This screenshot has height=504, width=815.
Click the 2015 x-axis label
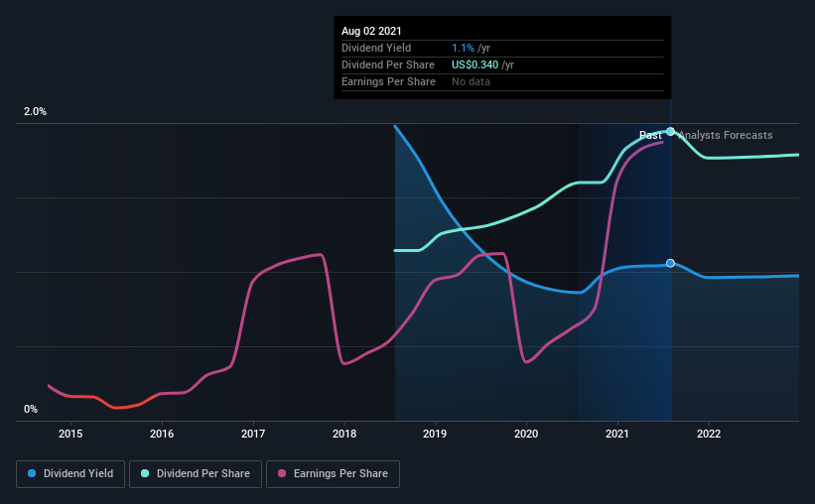click(x=70, y=434)
